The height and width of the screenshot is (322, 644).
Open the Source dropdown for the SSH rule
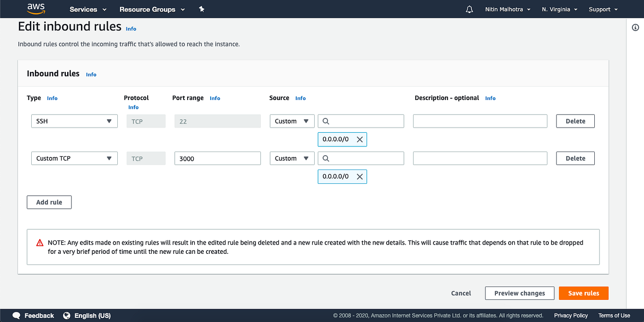click(292, 121)
